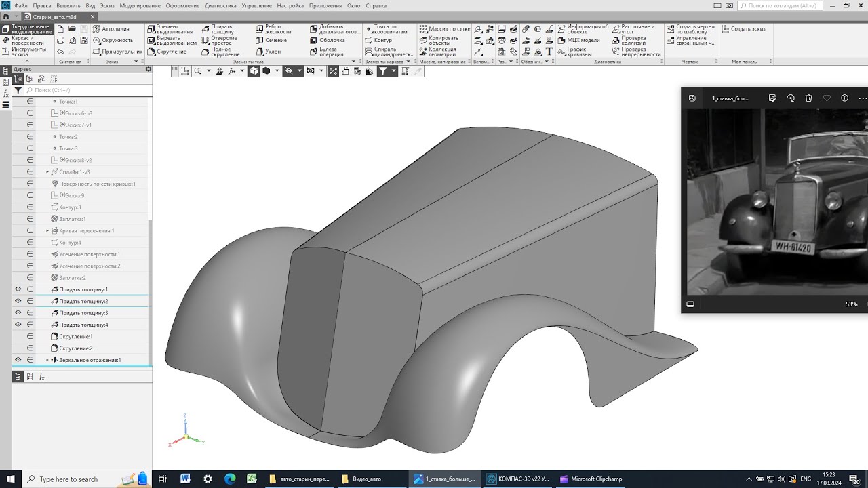
Task: Activate the Оболочка shell tool
Action: pos(328,40)
